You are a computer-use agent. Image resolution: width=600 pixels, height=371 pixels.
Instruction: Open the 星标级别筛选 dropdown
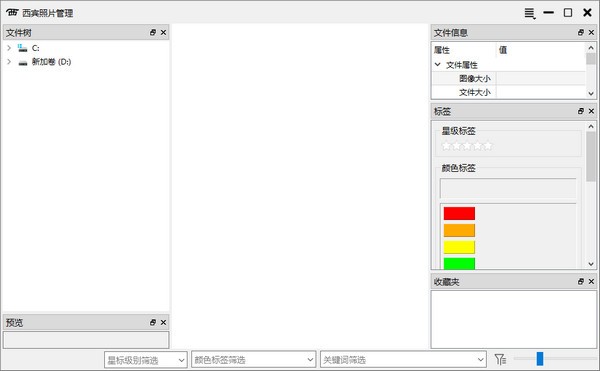pyautogui.click(x=145, y=360)
